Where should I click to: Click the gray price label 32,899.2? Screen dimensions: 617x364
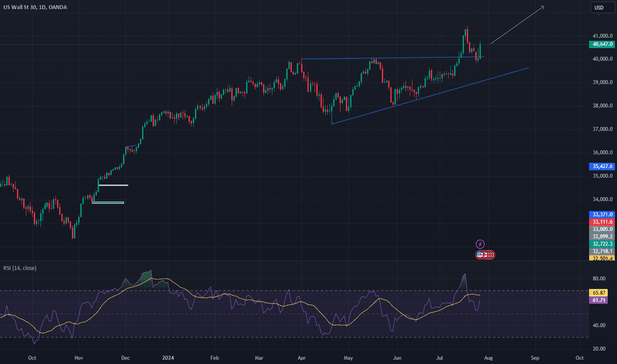click(602, 236)
